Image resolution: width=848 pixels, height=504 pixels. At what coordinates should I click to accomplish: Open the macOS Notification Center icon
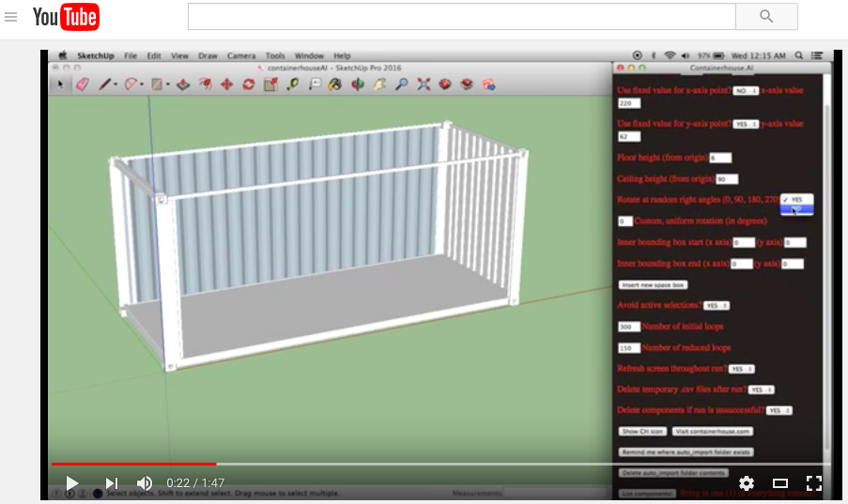[817, 55]
